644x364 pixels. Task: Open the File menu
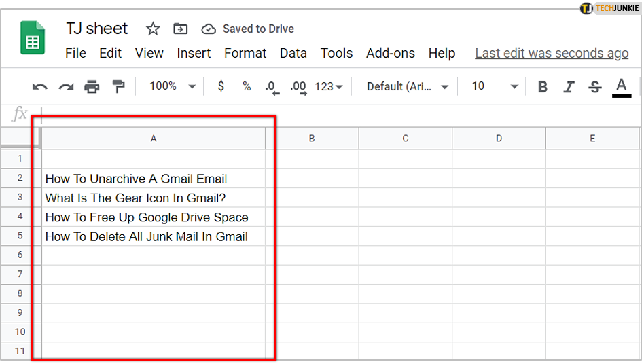[75, 54]
